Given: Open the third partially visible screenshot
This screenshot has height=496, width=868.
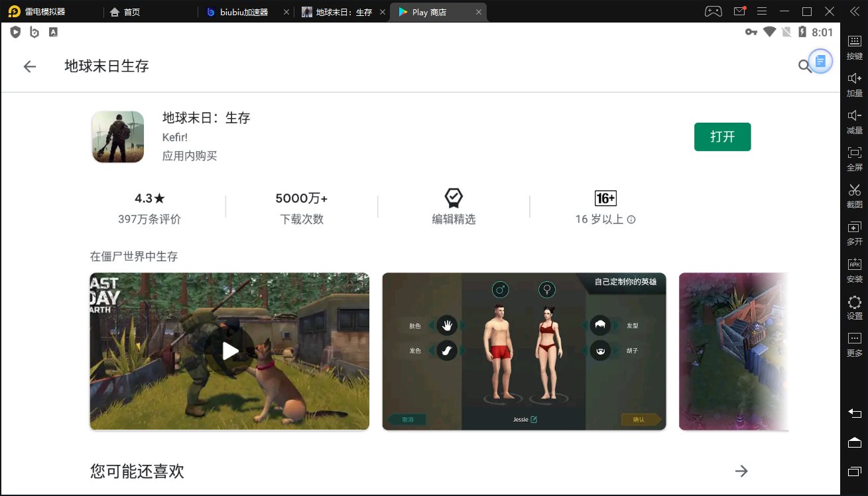Looking at the screenshot, I should [734, 351].
